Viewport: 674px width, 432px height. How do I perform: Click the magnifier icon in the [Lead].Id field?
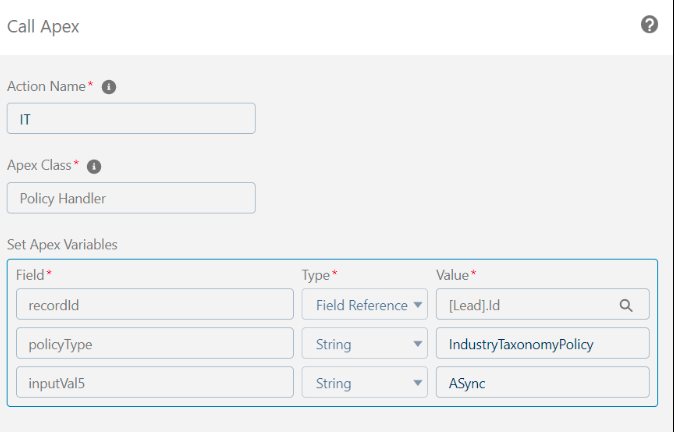pyautogui.click(x=626, y=305)
